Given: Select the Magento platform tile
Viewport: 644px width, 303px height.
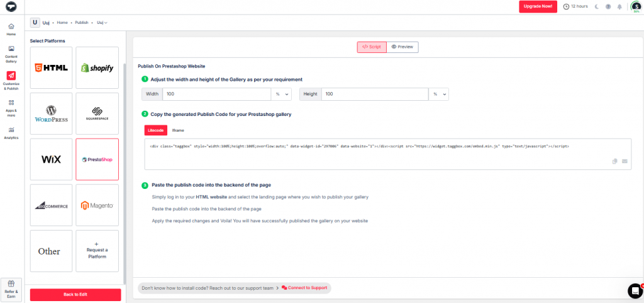Looking at the screenshot, I should click(97, 205).
